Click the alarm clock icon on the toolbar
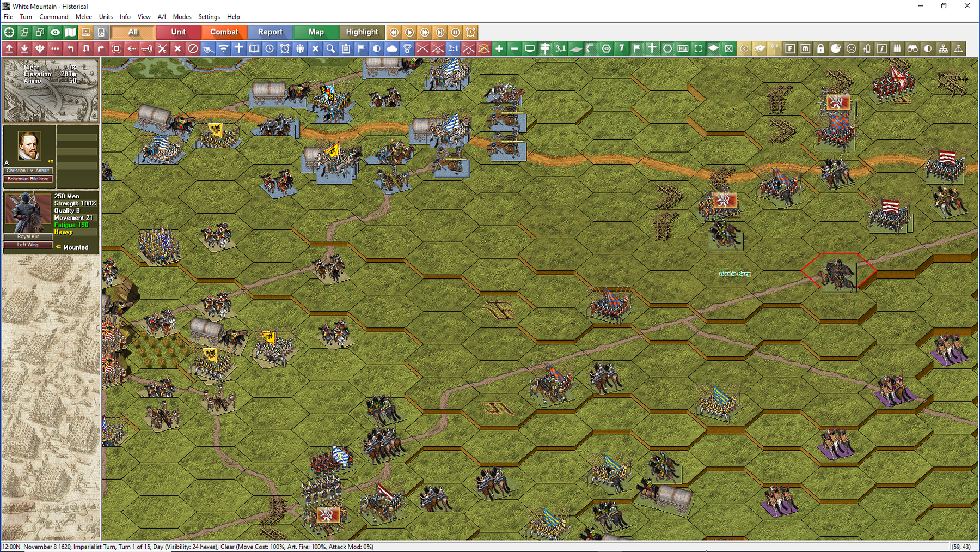The width and height of the screenshot is (980, 552). pyautogui.click(x=283, y=48)
